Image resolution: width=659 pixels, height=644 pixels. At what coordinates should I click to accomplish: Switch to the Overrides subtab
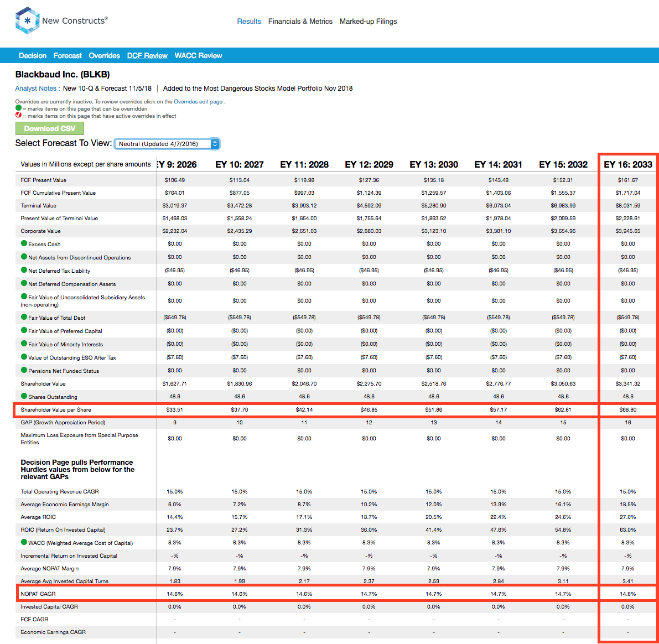coord(104,55)
